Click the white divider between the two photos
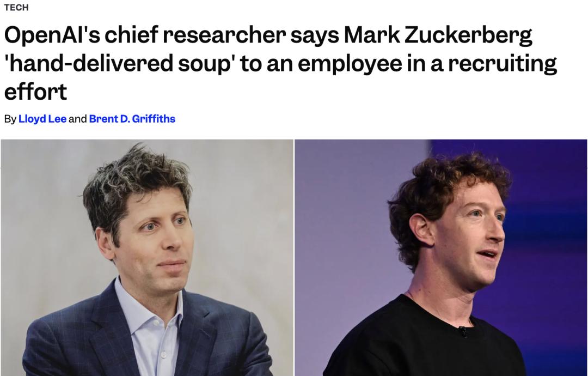The height and width of the screenshot is (376, 588). pyautogui.click(x=294, y=258)
